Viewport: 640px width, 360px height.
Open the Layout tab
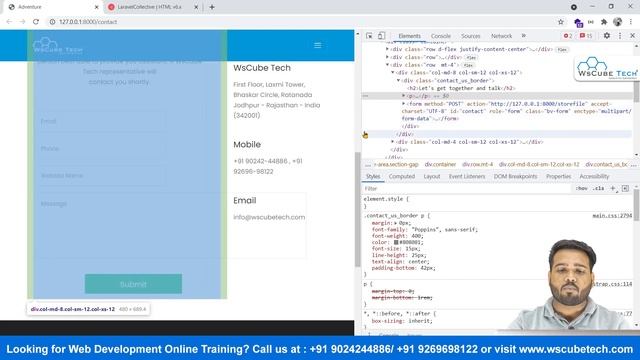pyautogui.click(x=432, y=176)
